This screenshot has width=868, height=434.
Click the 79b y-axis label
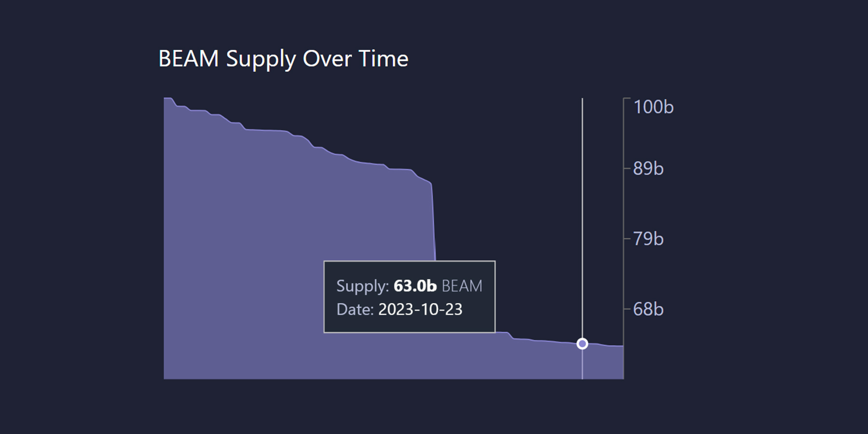(648, 239)
